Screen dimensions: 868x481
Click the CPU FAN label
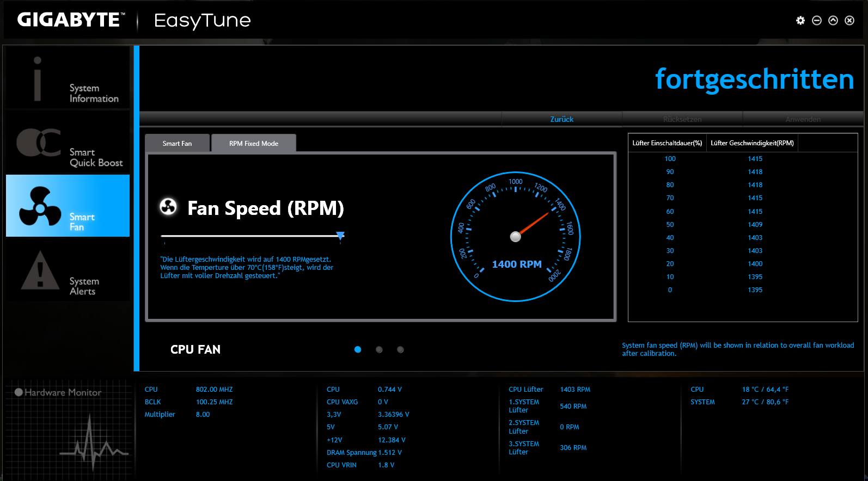(x=195, y=349)
